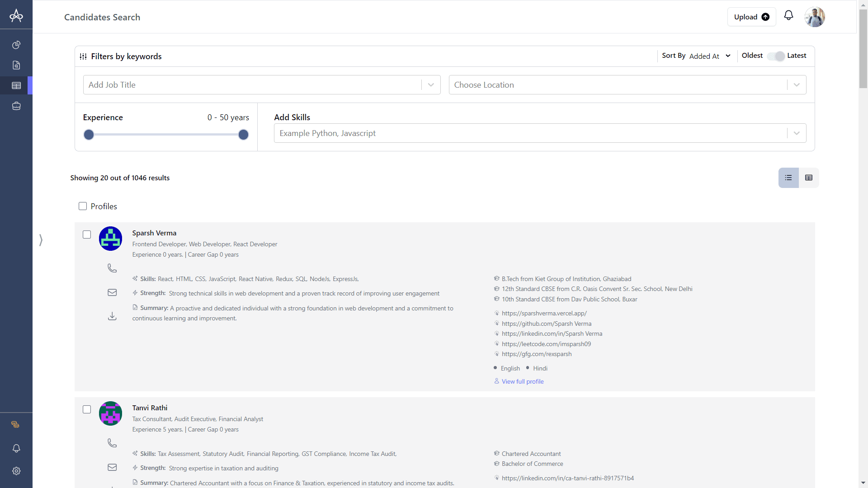This screenshot has width=868, height=488.
Task: Click the Upload button
Action: [751, 17]
